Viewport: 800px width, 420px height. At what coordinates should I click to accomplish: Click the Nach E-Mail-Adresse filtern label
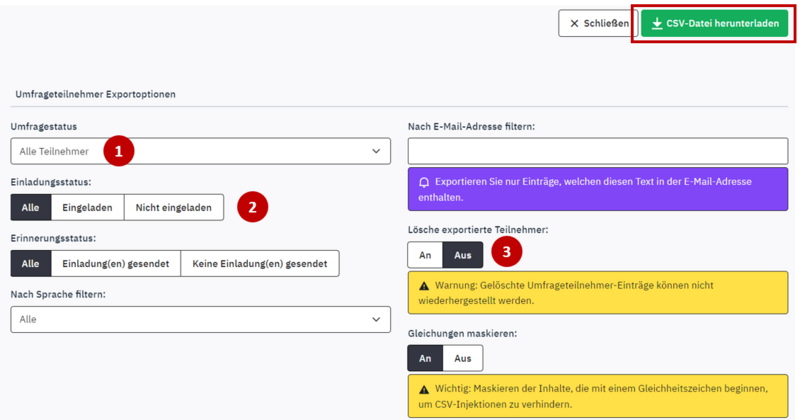click(471, 127)
